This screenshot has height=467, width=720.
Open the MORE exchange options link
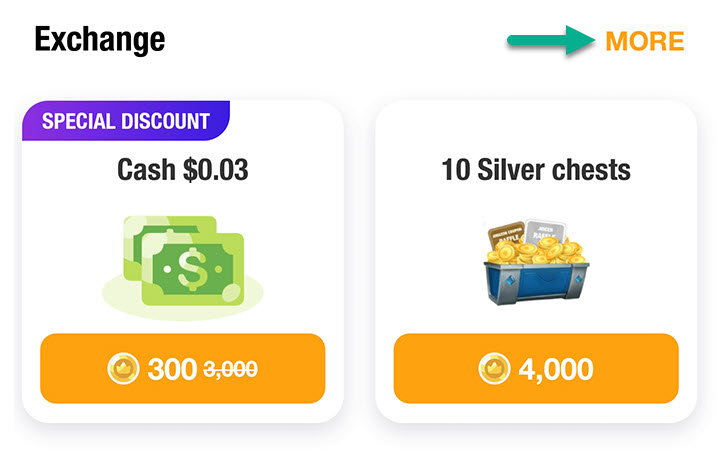coord(644,41)
